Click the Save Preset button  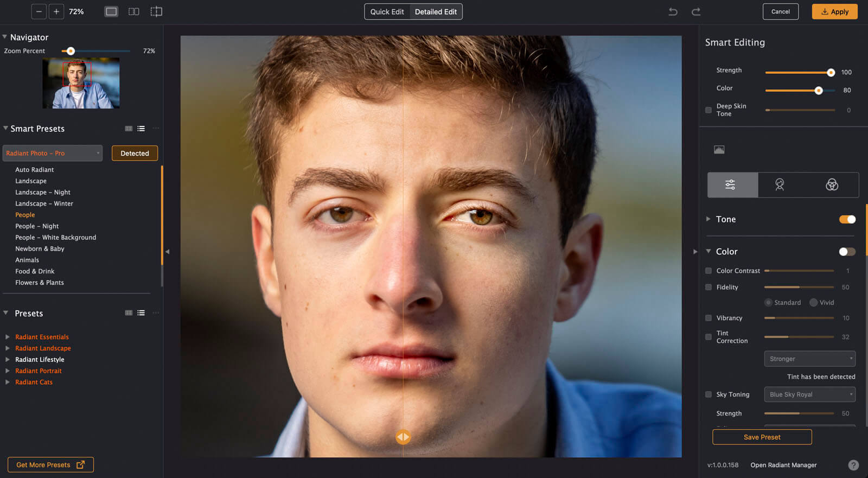tap(762, 437)
